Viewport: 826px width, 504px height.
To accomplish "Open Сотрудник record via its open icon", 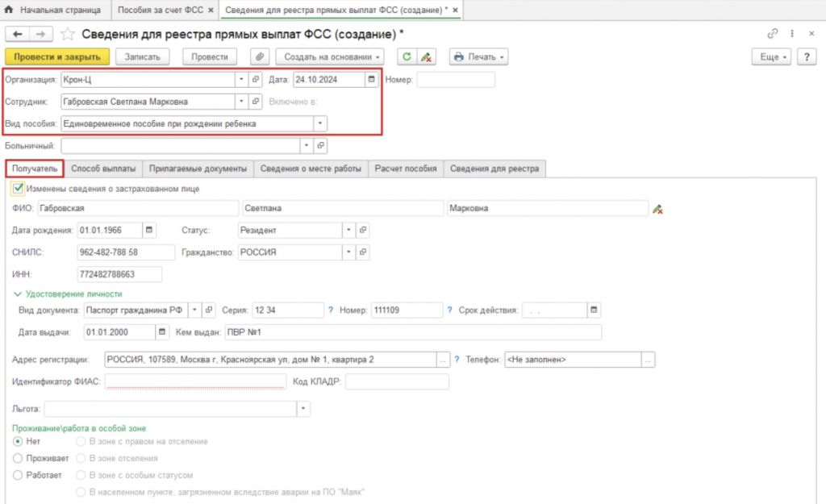I will point(256,101).
